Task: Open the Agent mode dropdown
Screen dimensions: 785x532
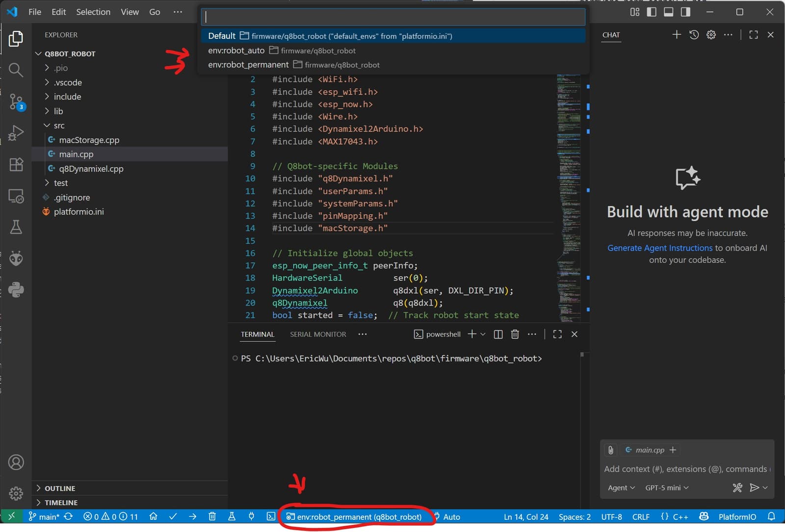Action: pyautogui.click(x=621, y=487)
